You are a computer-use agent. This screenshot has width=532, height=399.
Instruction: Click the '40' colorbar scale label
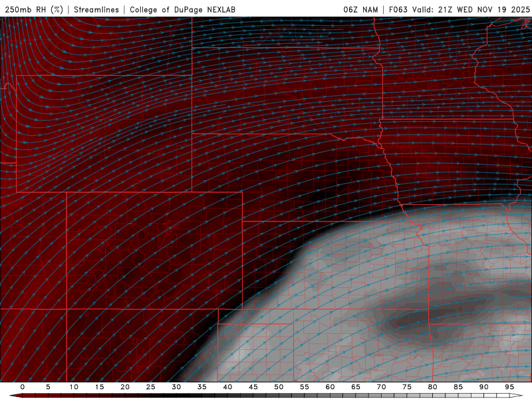(227, 387)
